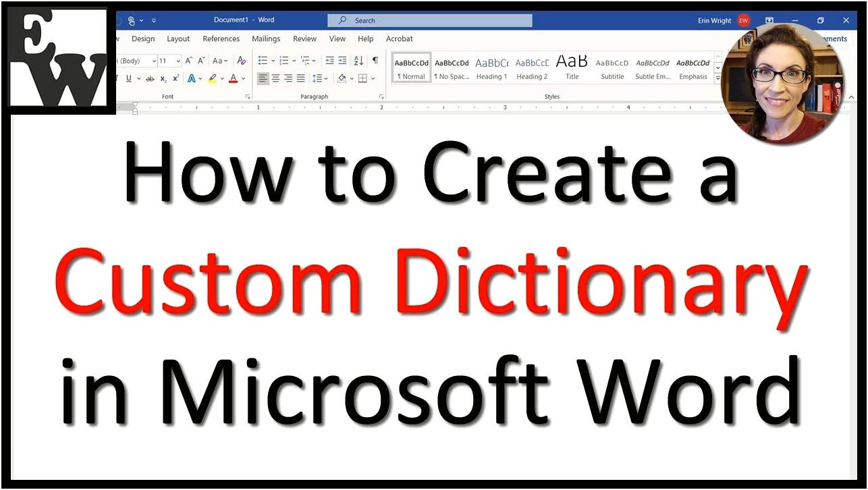Click the Search box in title bar
Screen dimensions: 868x490
coord(430,21)
